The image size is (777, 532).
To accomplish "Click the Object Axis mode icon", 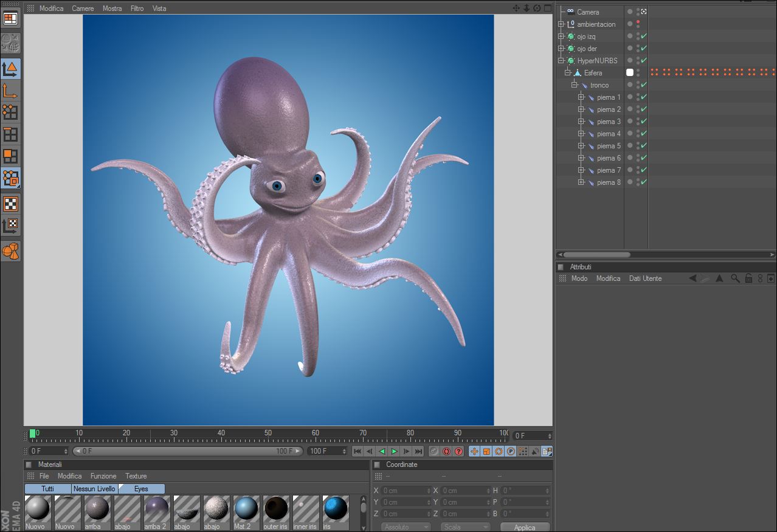I will point(10,91).
